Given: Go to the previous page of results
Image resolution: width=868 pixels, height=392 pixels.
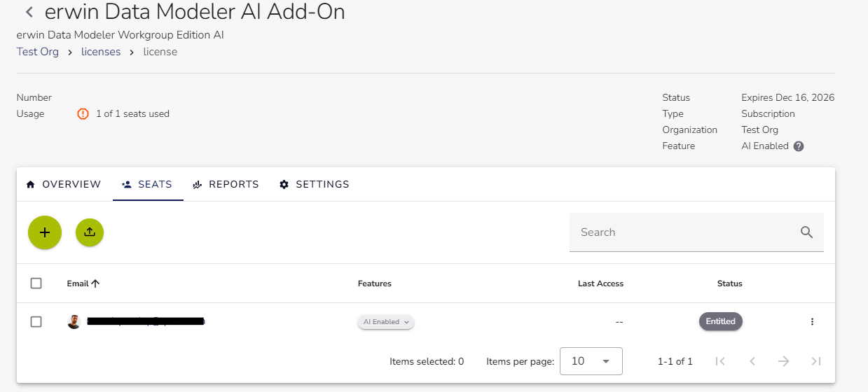Looking at the screenshot, I should 752,361.
